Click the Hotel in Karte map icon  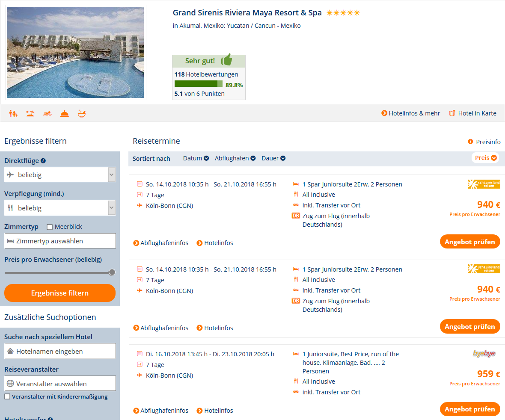pos(452,113)
